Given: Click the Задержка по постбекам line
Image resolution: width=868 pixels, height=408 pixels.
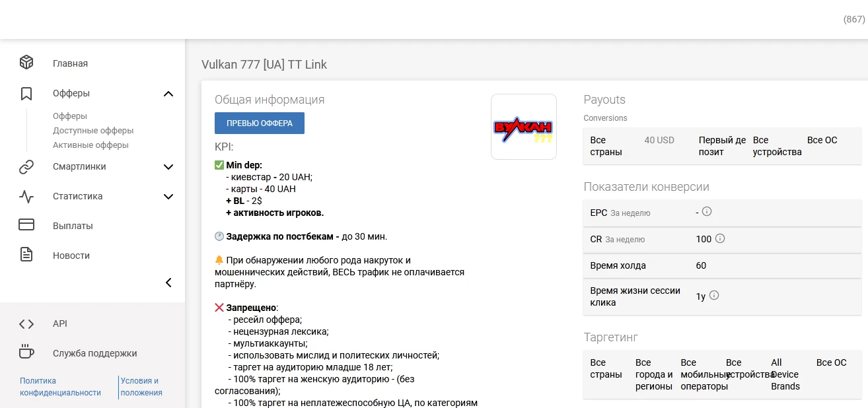Looking at the screenshot, I should (x=301, y=236).
